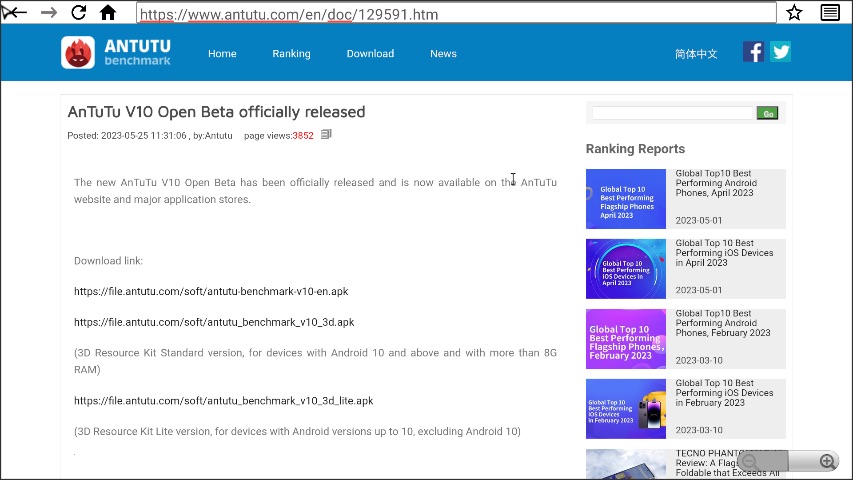The width and height of the screenshot is (853, 480).
Task: Click the page views document icon
Action: [326, 134]
